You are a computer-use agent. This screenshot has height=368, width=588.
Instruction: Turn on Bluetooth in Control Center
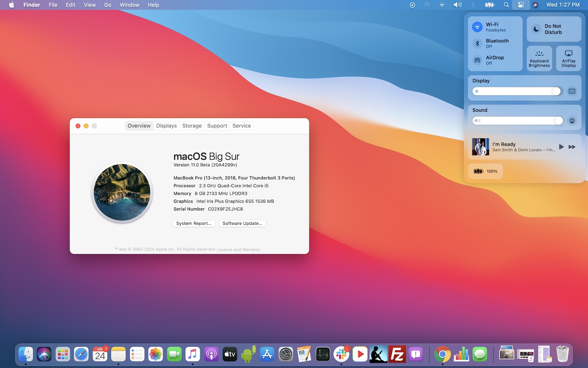(477, 43)
